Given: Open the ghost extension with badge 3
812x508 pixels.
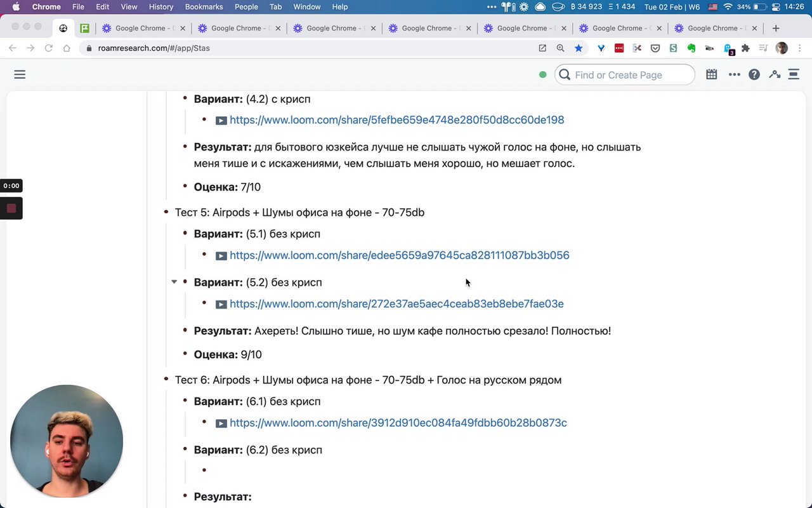Looking at the screenshot, I should click(728, 49).
